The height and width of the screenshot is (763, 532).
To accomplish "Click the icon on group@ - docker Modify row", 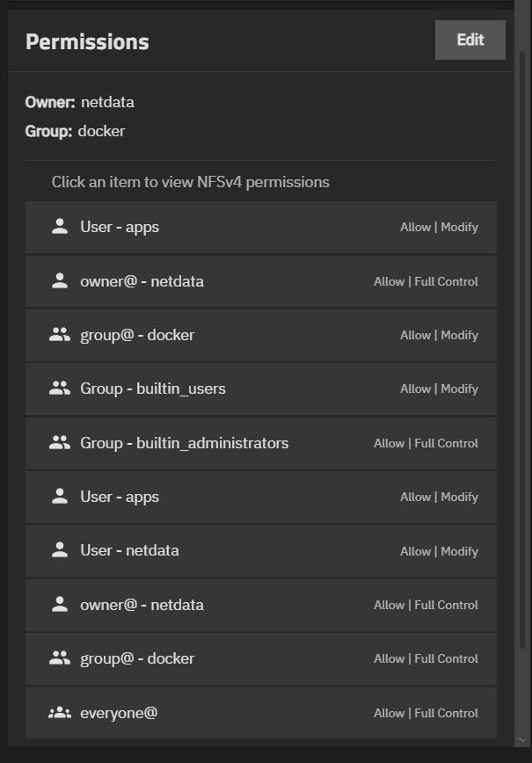I will [60, 335].
